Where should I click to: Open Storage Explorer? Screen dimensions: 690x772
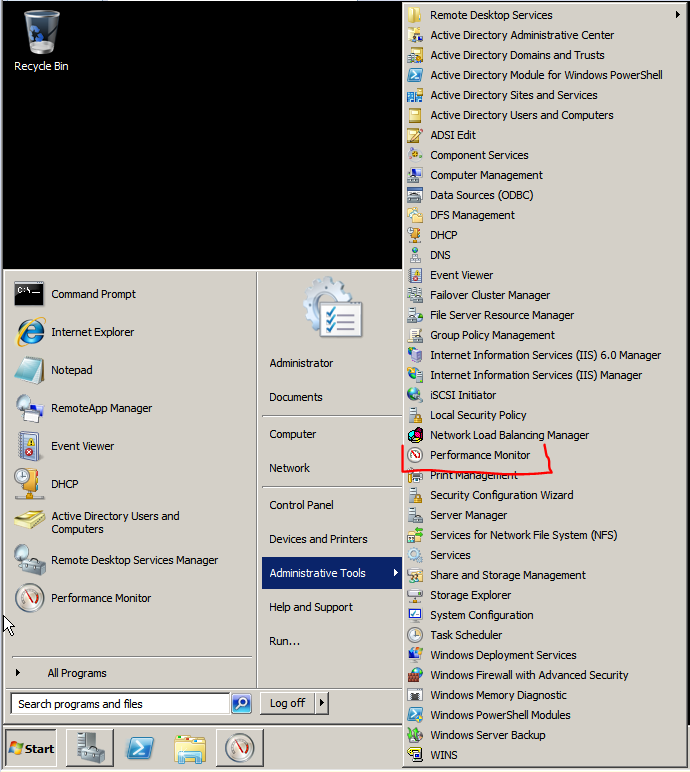tap(470, 595)
